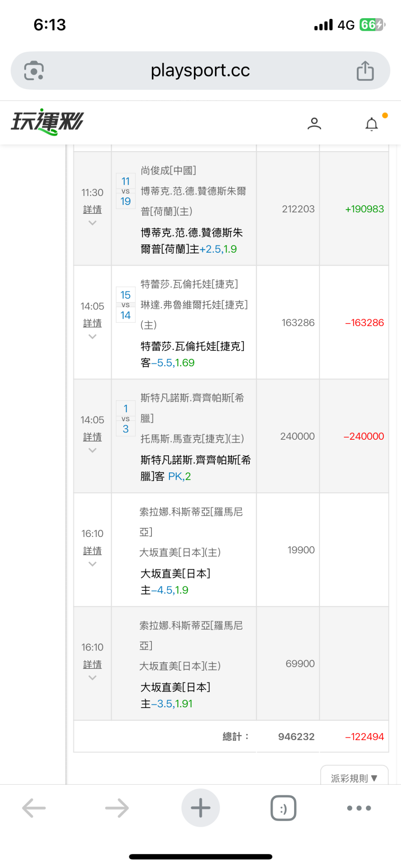The height and width of the screenshot is (868, 401).
Task: Expand chevron under 14:05 瓦倫托娃 match
Action: (x=92, y=337)
